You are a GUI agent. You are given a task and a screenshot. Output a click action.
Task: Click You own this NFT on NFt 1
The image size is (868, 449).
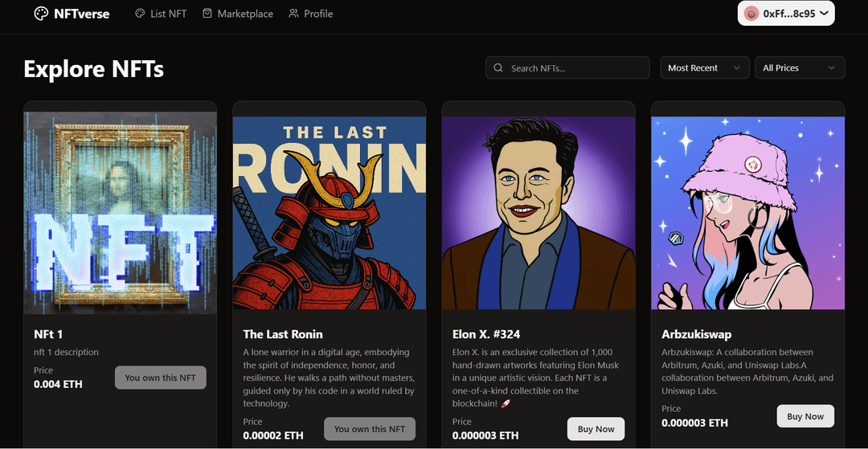click(x=160, y=378)
